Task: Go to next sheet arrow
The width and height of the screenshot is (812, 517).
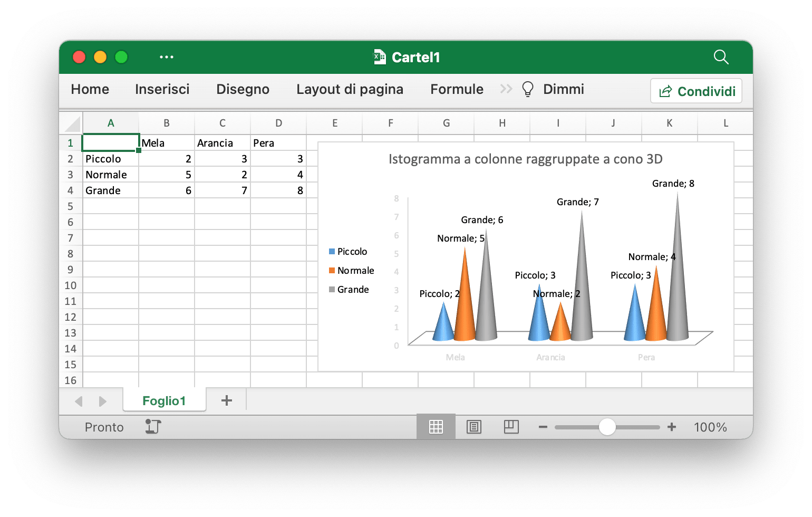Action: 102,401
